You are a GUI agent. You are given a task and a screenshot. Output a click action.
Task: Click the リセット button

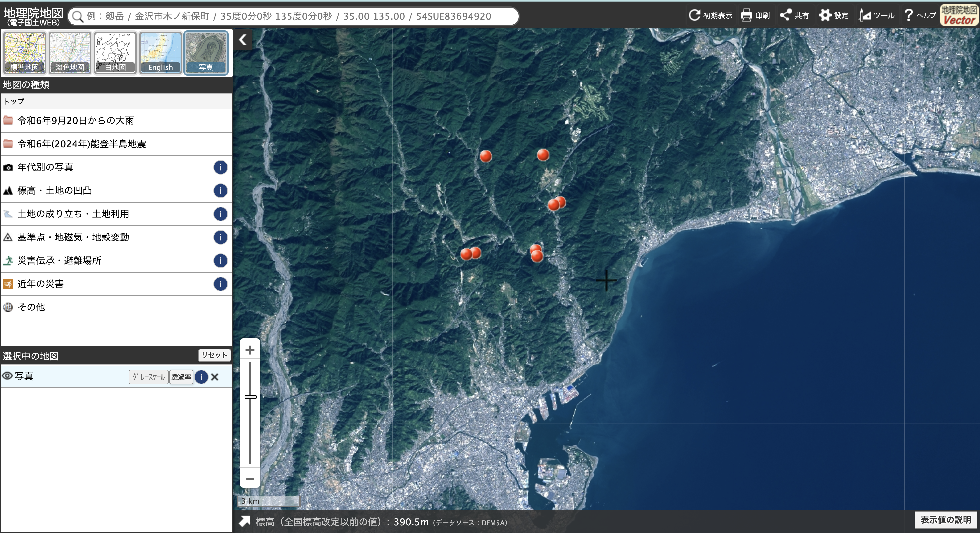[x=214, y=355]
